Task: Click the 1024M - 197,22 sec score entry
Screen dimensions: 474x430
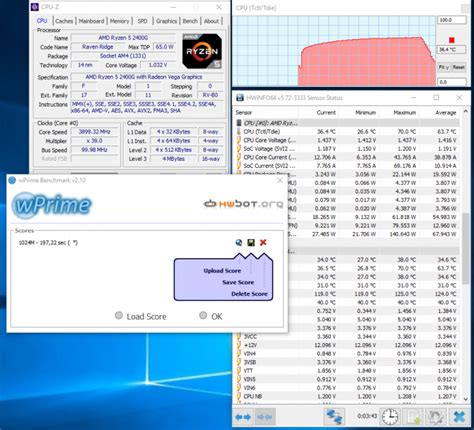Action: pos(48,243)
